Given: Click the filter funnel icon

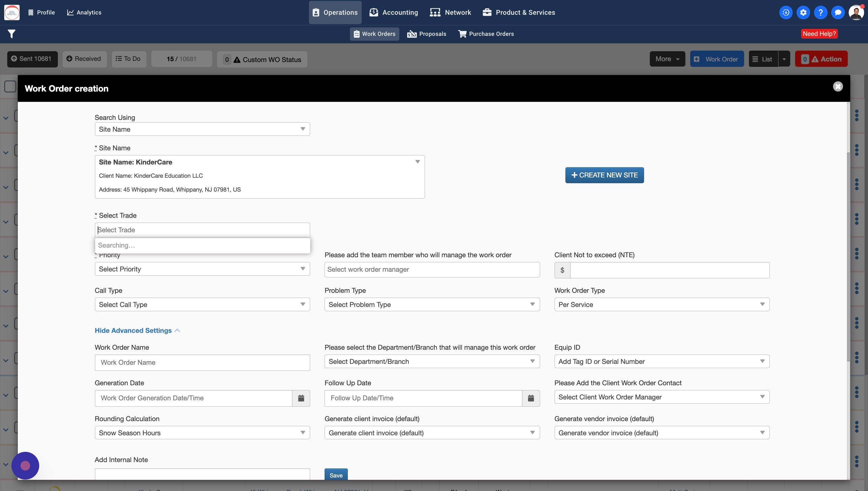Looking at the screenshot, I should (x=11, y=34).
